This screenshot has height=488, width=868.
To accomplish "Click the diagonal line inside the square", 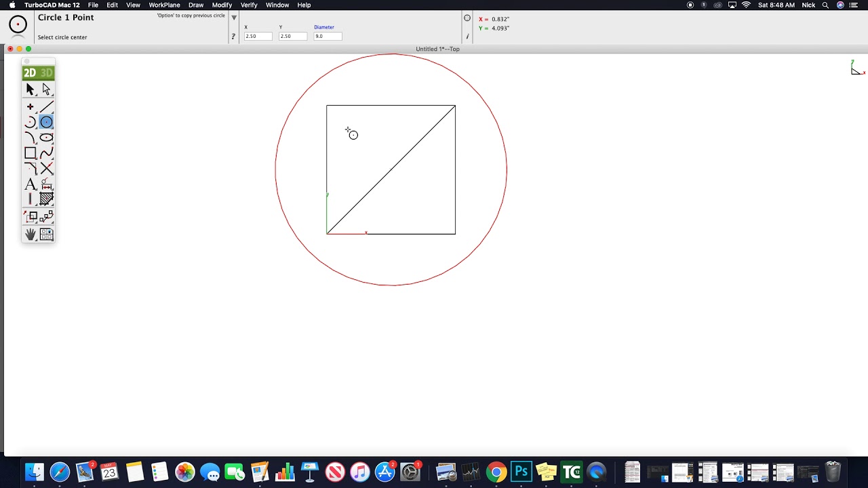I will 391,169.
